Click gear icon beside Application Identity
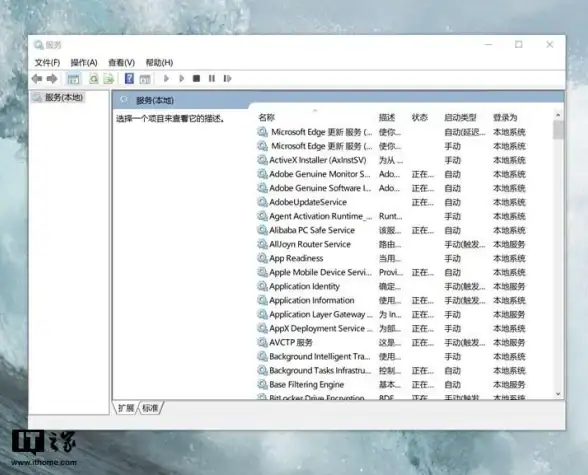 click(x=262, y=286)
